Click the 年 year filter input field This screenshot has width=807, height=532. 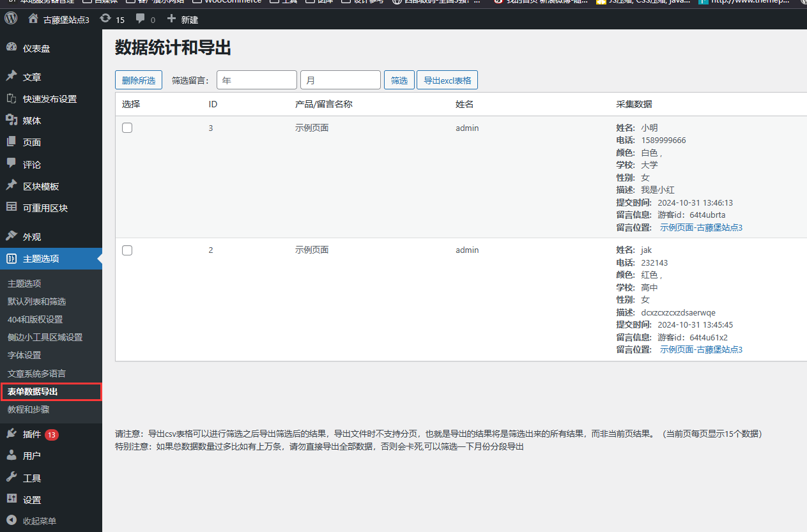coord(256,79)
